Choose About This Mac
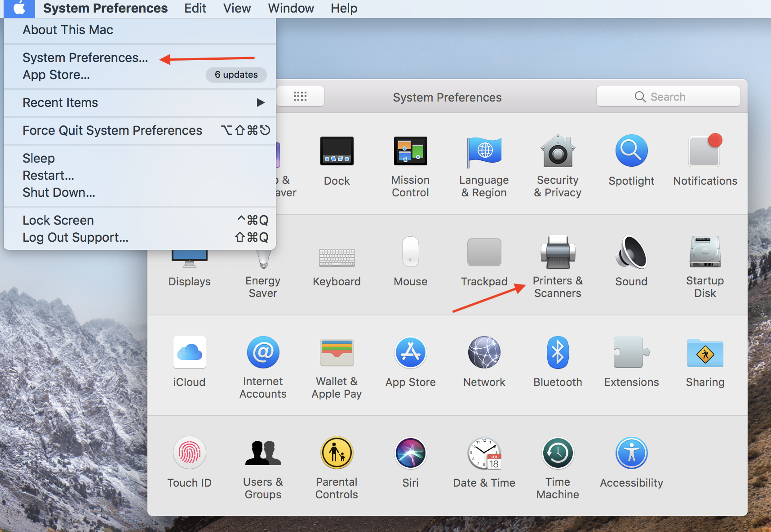The width and height of the screenshot is (771, 532). pyautogui.click(x=140, y=30)
